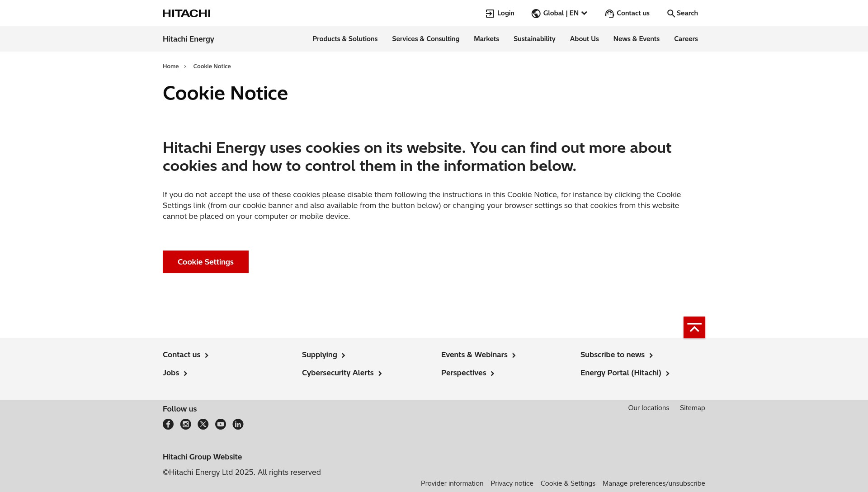Click the copyright Hitachi Energy Ltd 2025 text
The height and width of the screenshot is (492, 868).
[x=242, y=473]
